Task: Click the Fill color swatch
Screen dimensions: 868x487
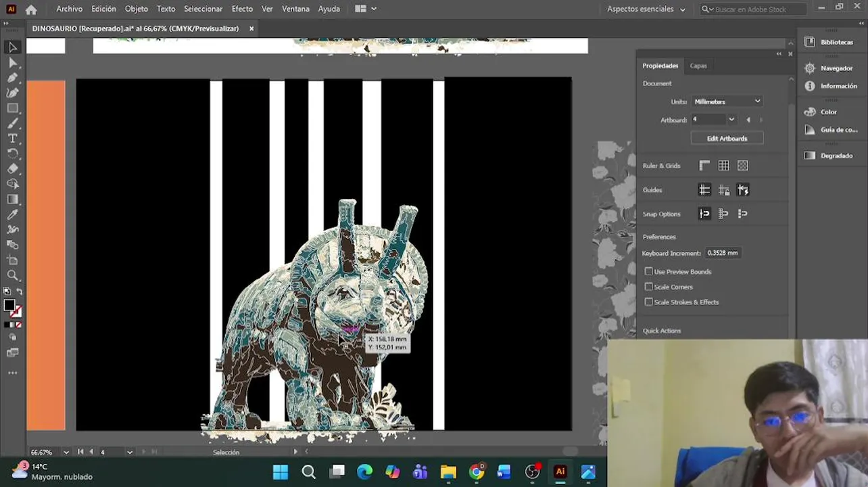Action: click(x=9, y=305)
